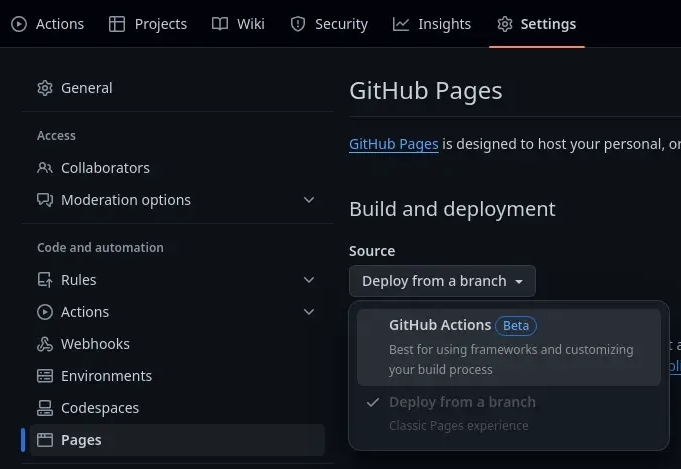Viewport: 681px width, 469px height.
Task: Open Collaborators settings
Action: 177,168
